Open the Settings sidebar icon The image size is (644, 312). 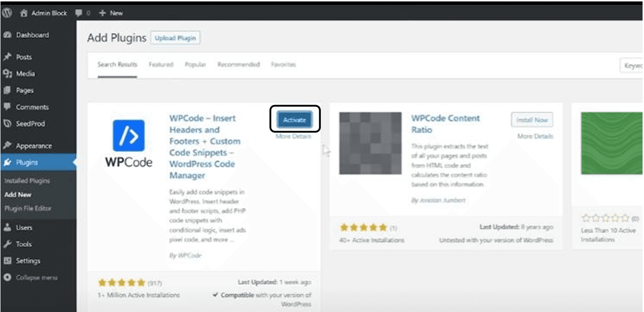pyautogui.click(x=7, y=261)
